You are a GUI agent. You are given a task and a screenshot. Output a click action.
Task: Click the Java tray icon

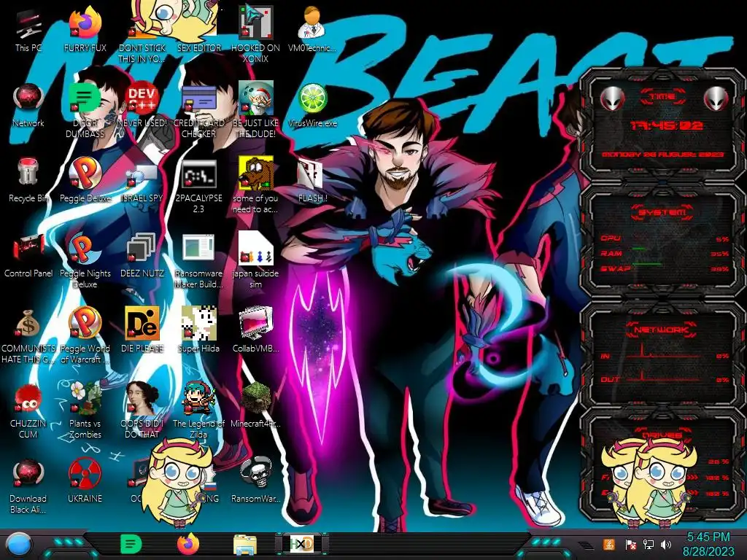(609, 545)
